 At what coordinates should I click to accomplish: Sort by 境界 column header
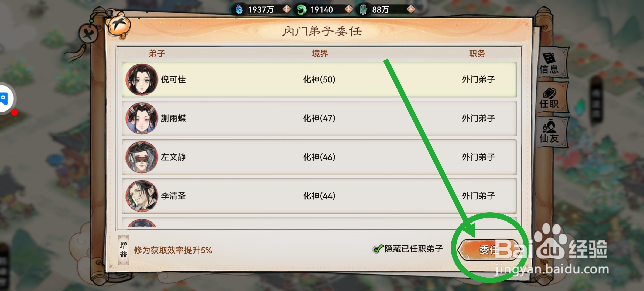tap(320, 53)
